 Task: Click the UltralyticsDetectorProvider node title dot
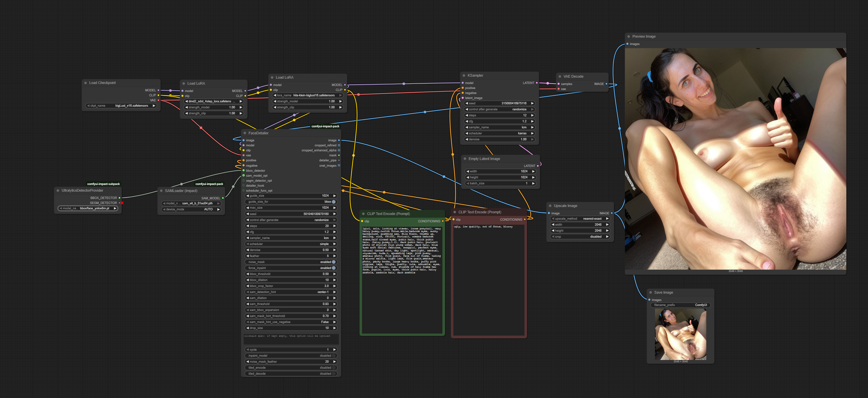click(x=58, y=191)
